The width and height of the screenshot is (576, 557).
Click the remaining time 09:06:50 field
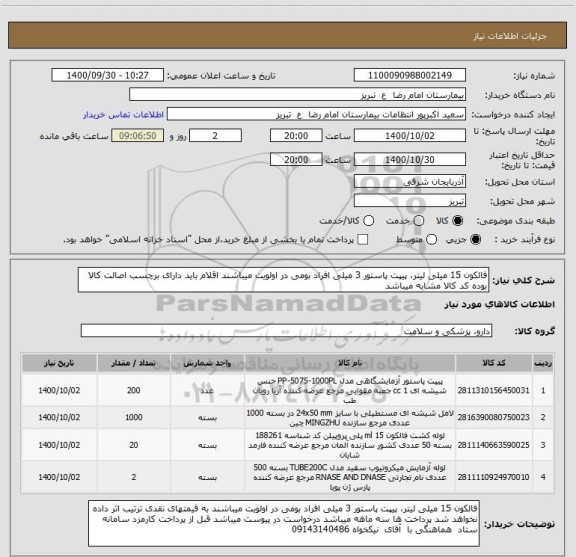tap(138, 136)
